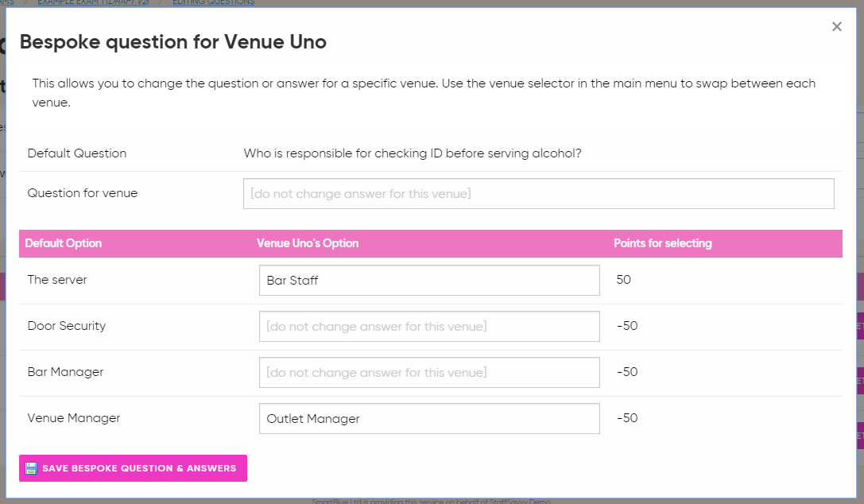Click the 'Question for venue' label

[x=82, y=193]
